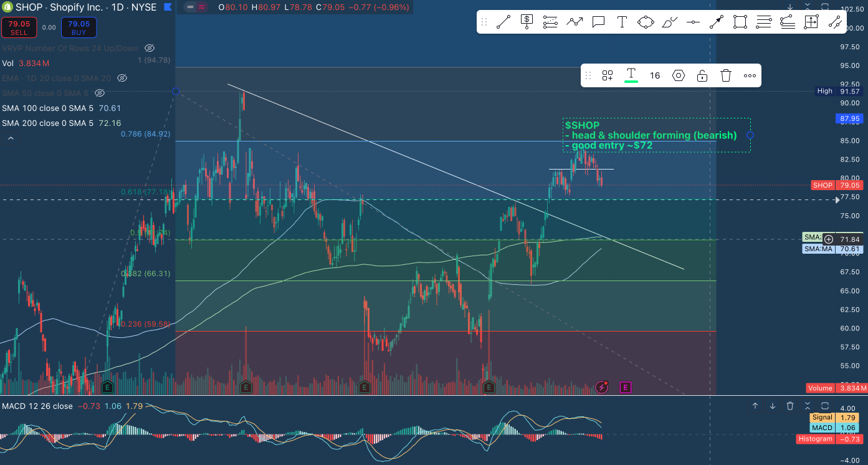Click the red 79.05 SELL button
The width and height of the screenshot is (868, 465).
coord(19,27)
